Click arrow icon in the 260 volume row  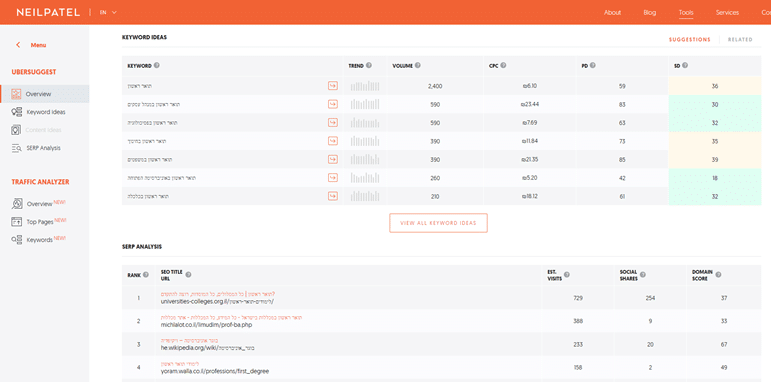click(x=333, y=178)
